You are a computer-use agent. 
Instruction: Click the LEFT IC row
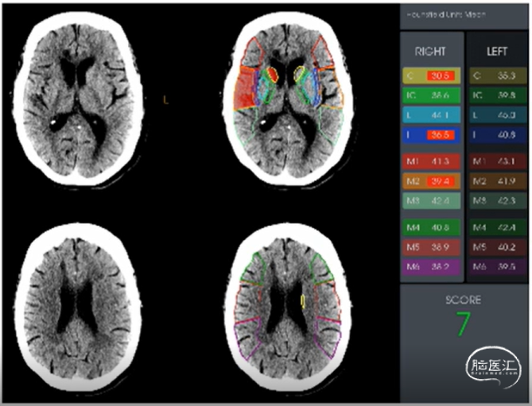(x=498, y=95)
